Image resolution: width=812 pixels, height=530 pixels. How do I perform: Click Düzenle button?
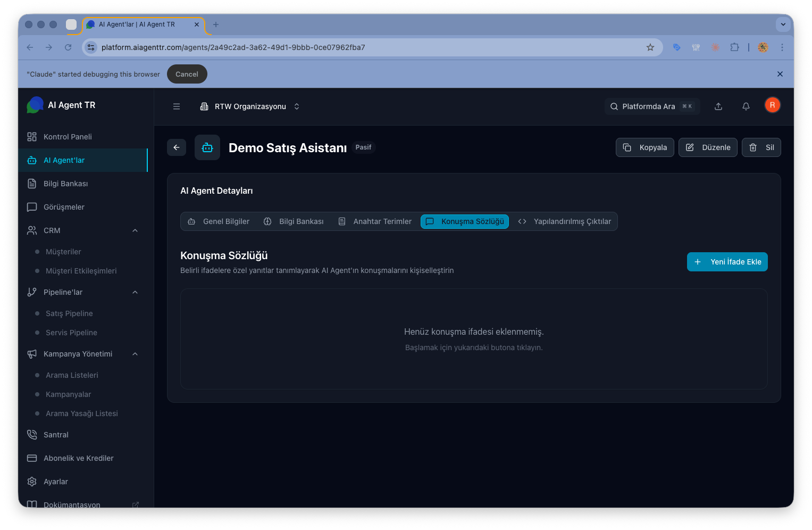tap(708, 147)
